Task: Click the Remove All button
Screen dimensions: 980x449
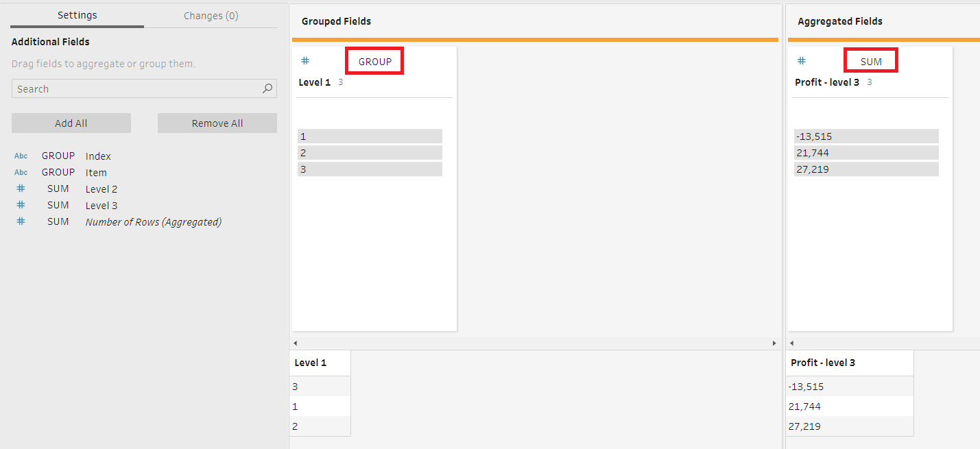Action: (217, 123)
